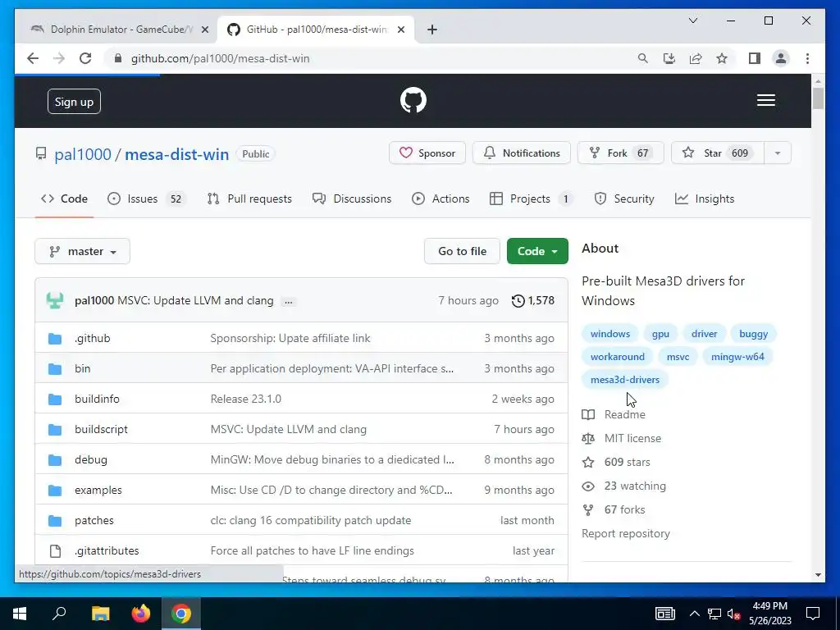Open the Chrome profile avatar
This screenshot has width=840, height=630.
pyautogui.click(x=781, y=58)
